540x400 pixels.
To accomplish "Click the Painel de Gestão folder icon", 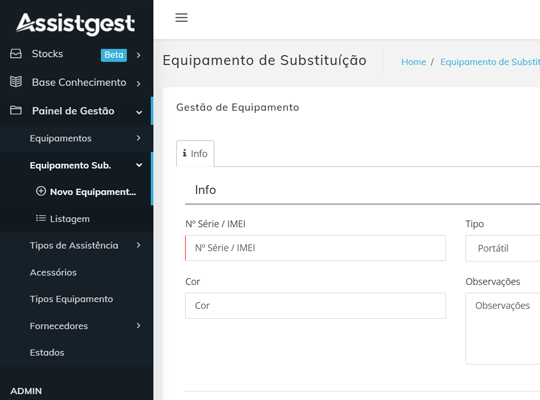I will (x=16, y=111).
